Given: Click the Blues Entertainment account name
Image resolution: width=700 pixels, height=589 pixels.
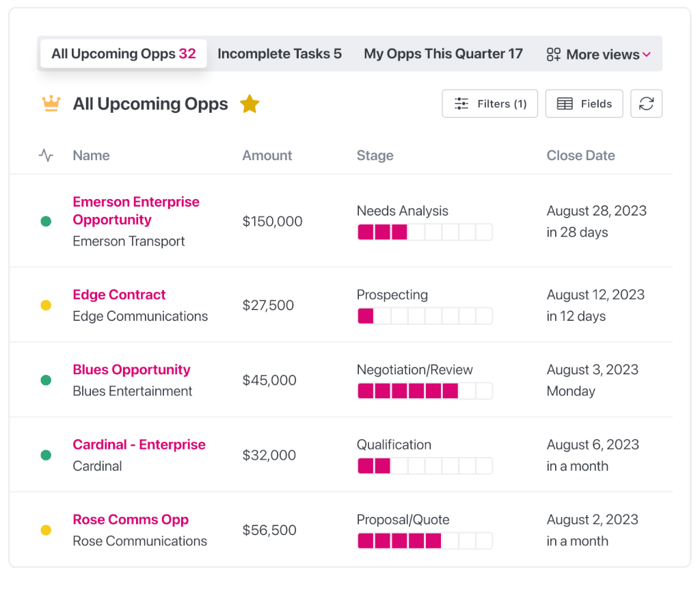Looking at the screenshot, I should (132, 391).
